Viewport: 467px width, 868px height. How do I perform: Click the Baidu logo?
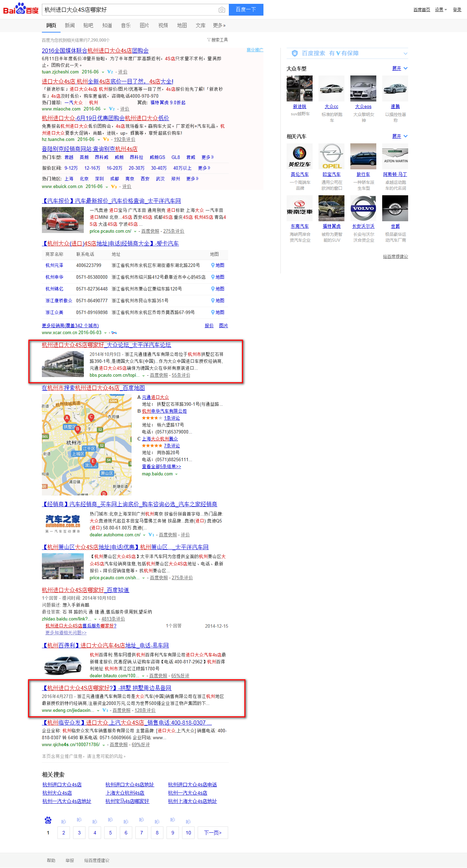21,9
